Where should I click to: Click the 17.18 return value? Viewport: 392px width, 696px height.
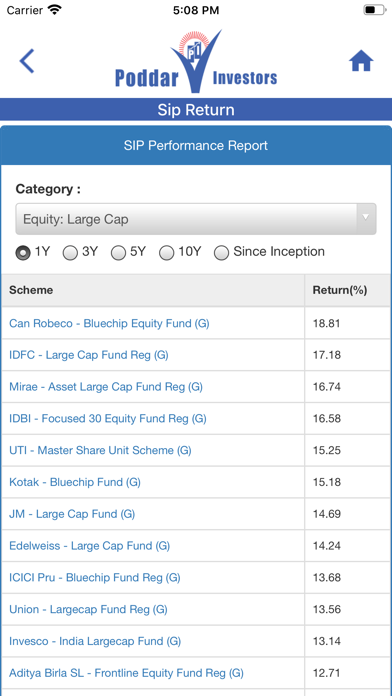tap(327, 355)
